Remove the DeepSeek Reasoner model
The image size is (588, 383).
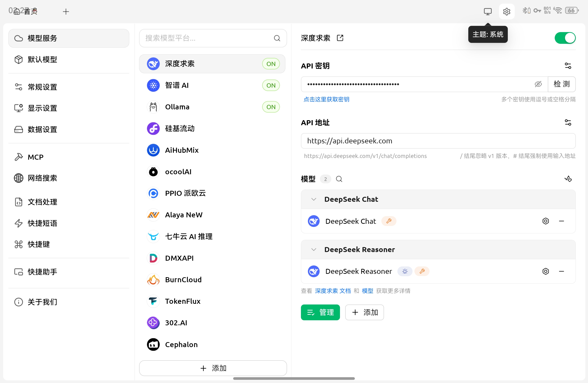point(561,271)
